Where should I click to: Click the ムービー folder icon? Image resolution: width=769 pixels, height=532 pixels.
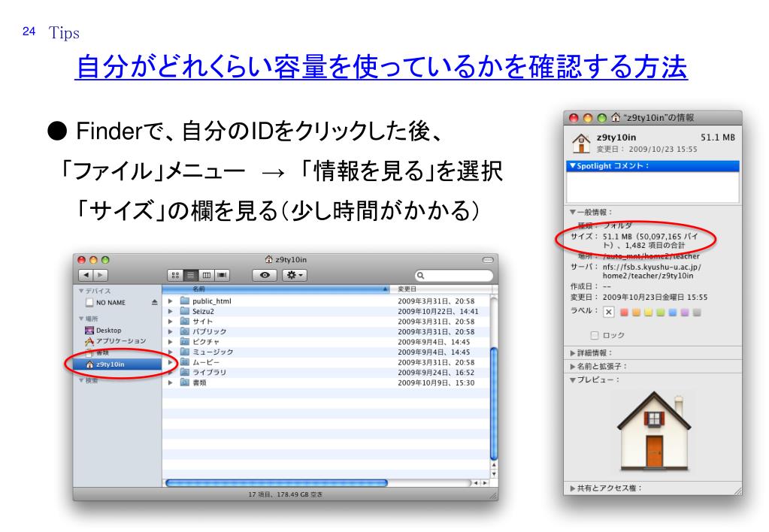[x=185, y=362]
